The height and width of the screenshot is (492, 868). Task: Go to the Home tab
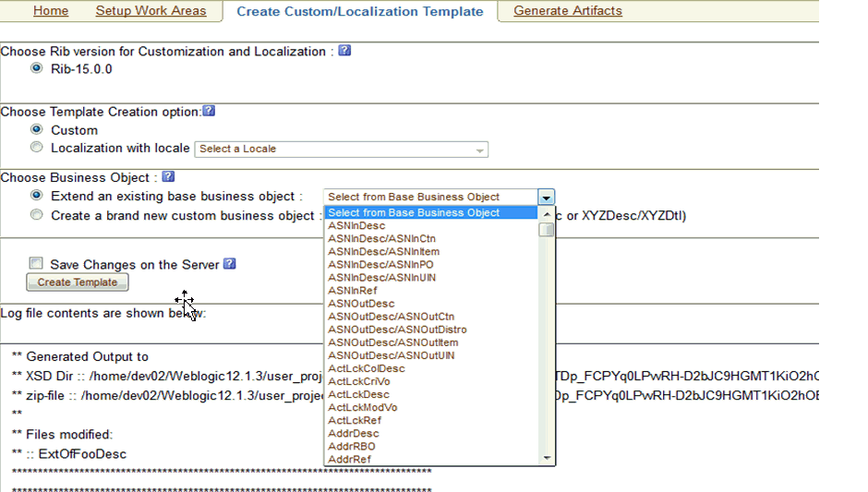[51, 10]
